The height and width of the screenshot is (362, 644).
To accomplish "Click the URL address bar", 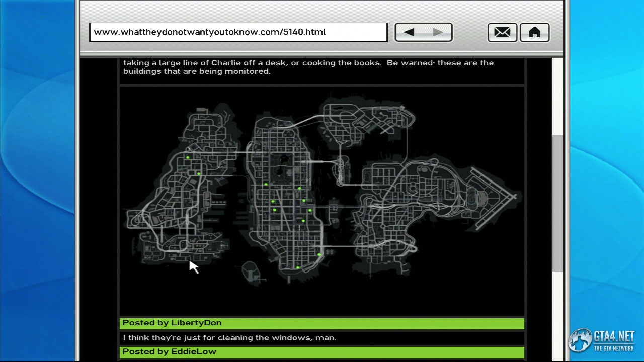I will coord(238,32).
